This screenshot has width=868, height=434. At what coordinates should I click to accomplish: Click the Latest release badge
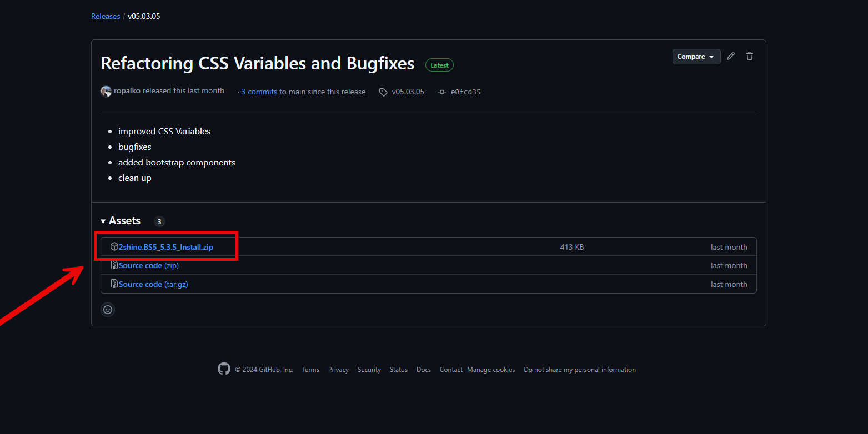[439, 65]
